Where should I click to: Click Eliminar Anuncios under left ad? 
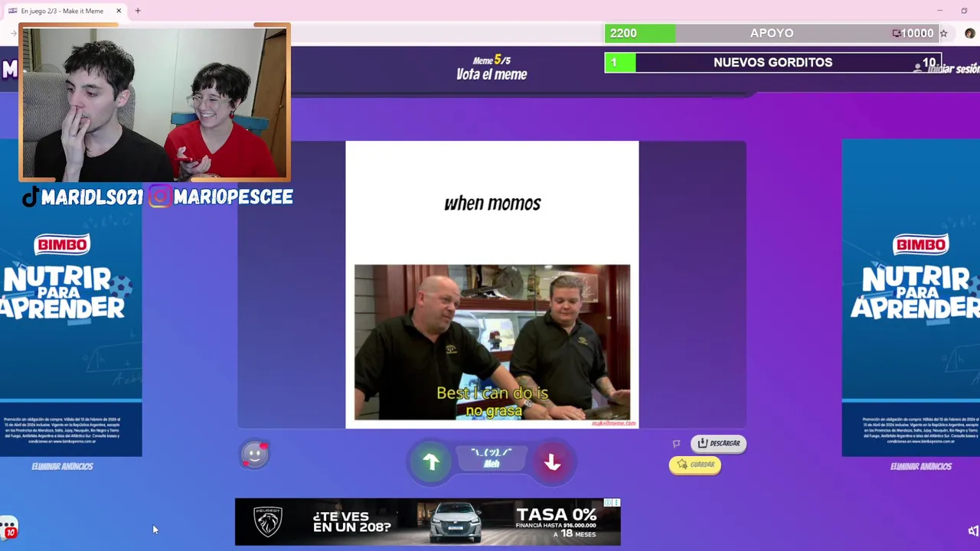point(62,466)
